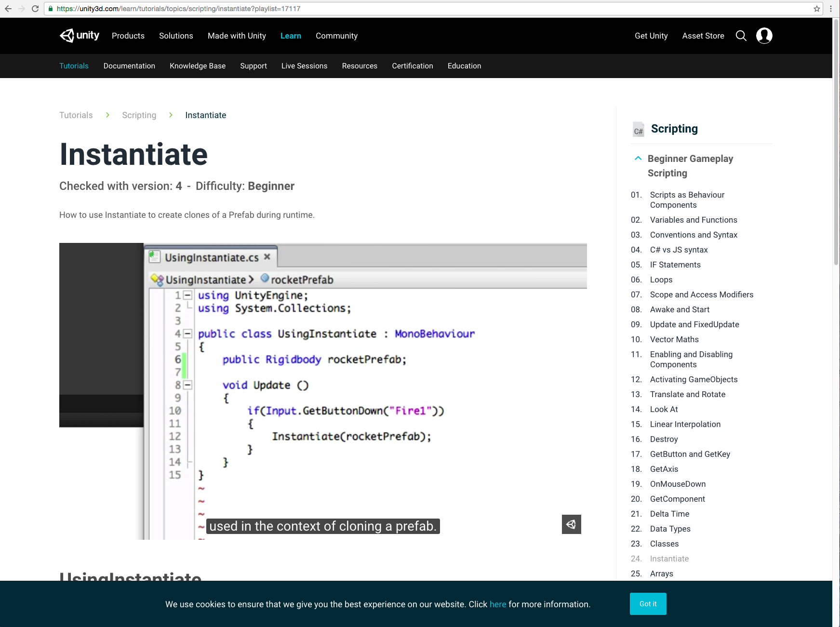The height and width of the screenshot is (627, 840).
Task: Click the Unity share icon on video
Action: point(572,524)
